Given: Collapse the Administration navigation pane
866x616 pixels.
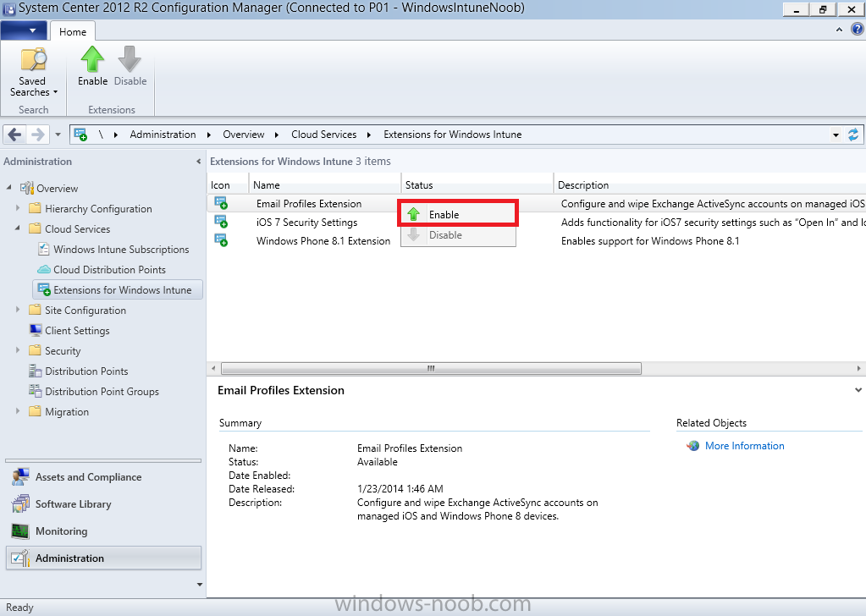Looking at the screenshot, I should 198,161.
